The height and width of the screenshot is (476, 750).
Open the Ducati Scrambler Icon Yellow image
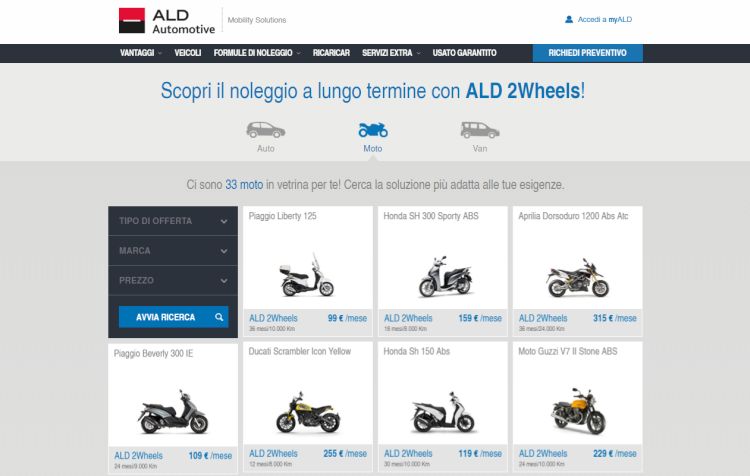tap(308, 412)
